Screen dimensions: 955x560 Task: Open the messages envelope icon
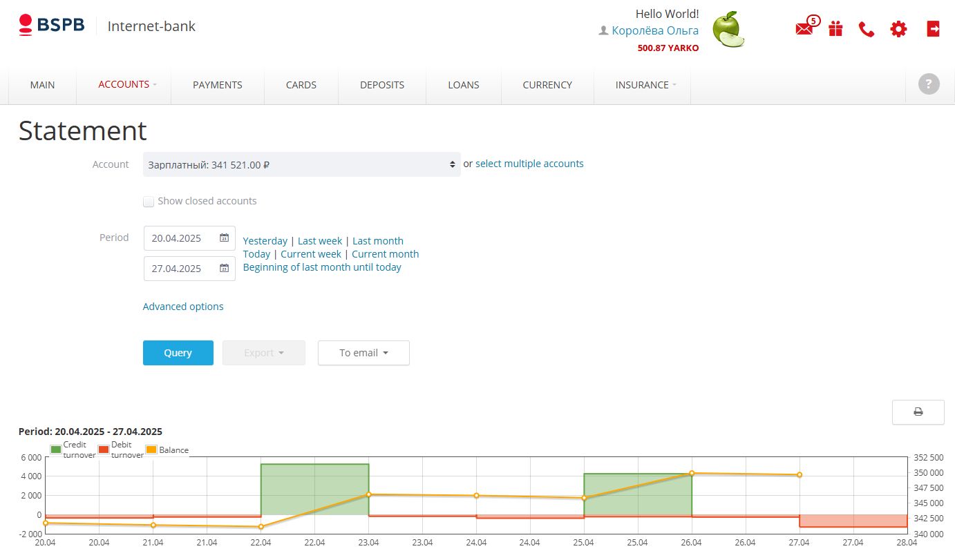[804, 29]
